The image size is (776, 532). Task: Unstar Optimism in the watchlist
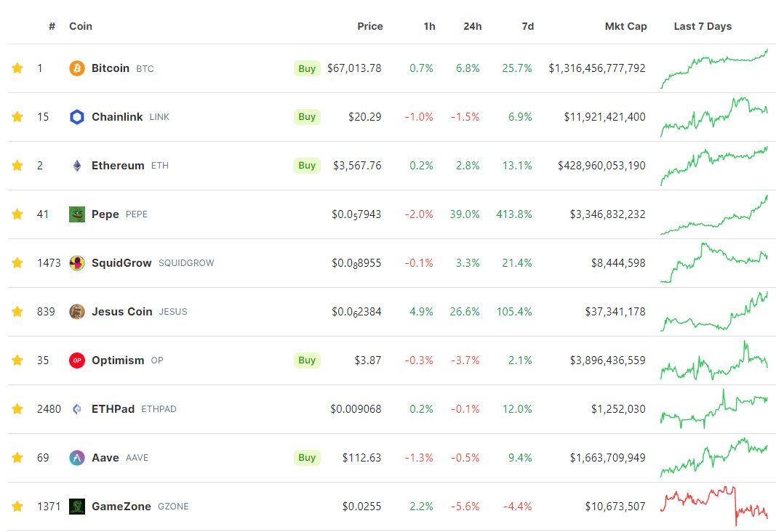(x=17, y=360)
